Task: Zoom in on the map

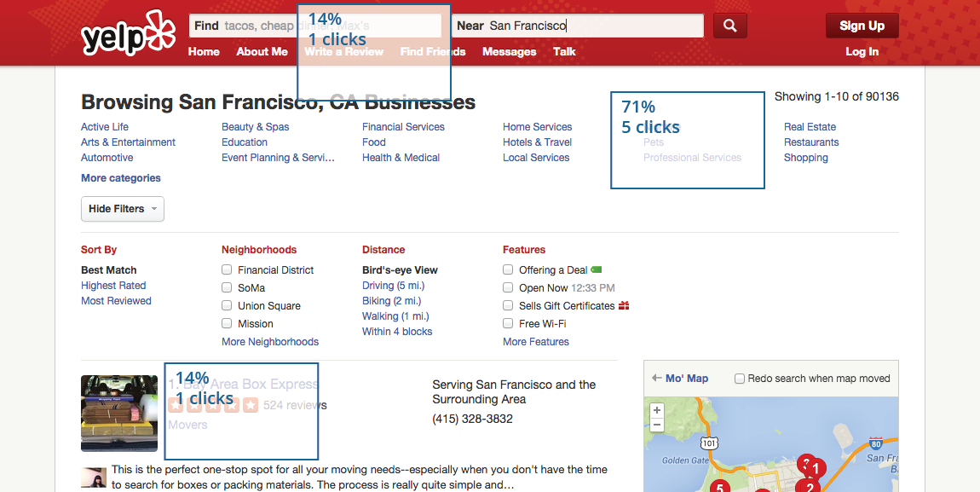Action: (657, 411)
